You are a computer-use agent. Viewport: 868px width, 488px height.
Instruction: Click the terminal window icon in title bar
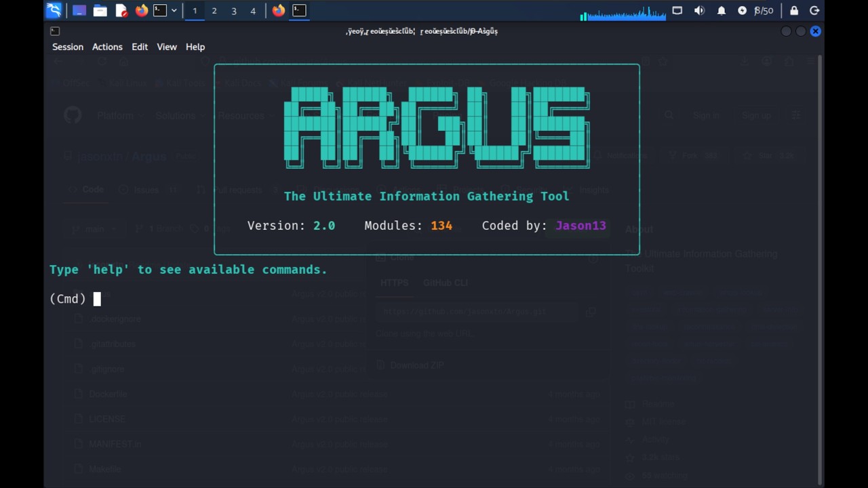(55, 31)
